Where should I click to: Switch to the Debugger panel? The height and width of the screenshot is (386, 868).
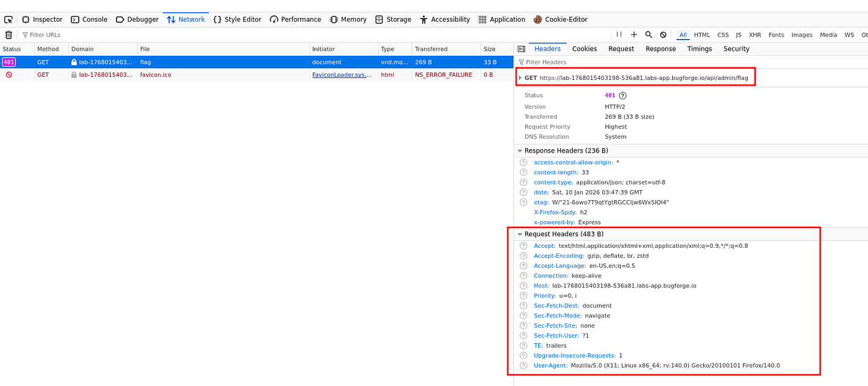coord(137,19)
